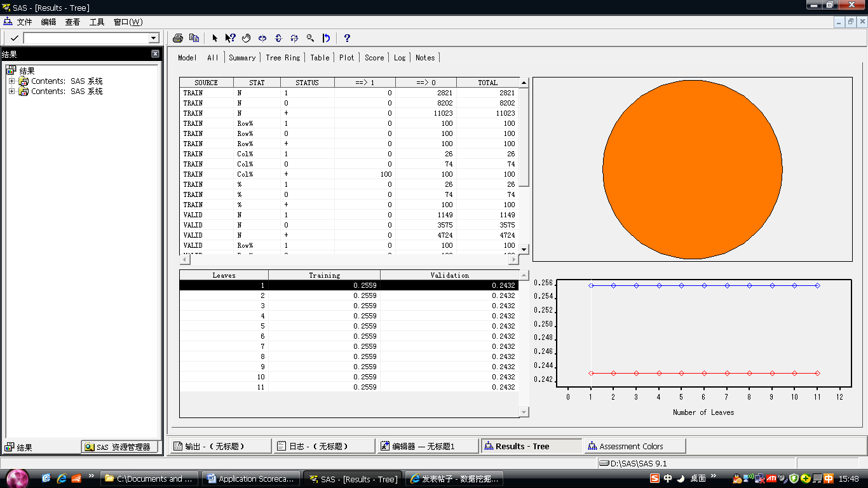Screen dimensions: 868x488
Task: Select the row with 5 leaves
Action: (348, 326)
